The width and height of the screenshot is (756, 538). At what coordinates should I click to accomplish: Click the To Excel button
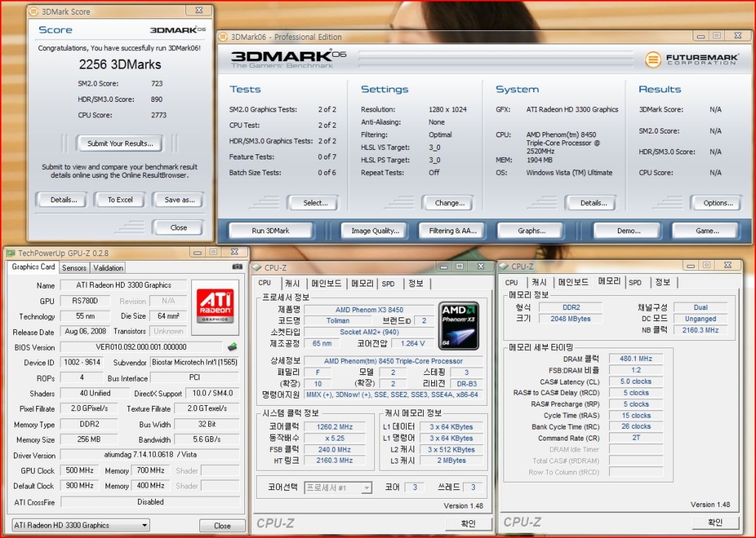(120, 199)
